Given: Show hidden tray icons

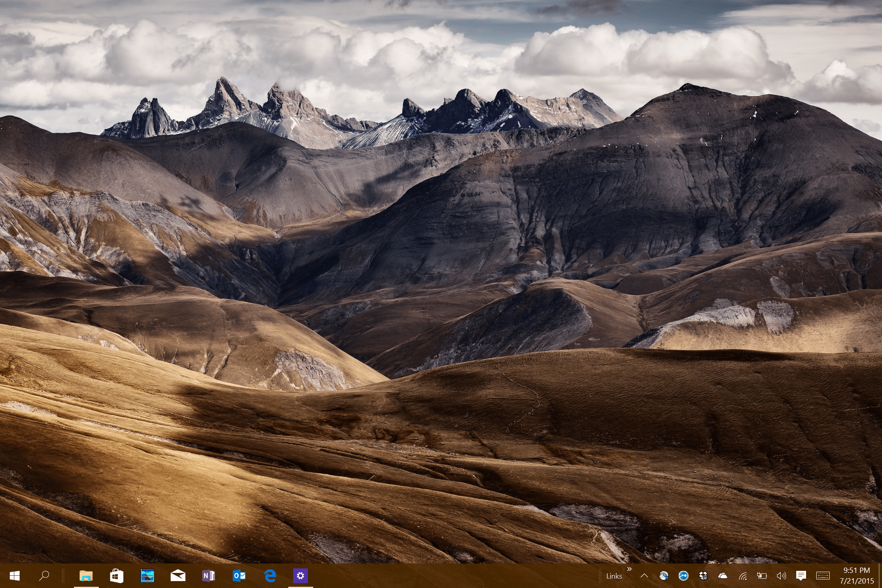Looking at the screenshot, I should (x=644, y=576).
